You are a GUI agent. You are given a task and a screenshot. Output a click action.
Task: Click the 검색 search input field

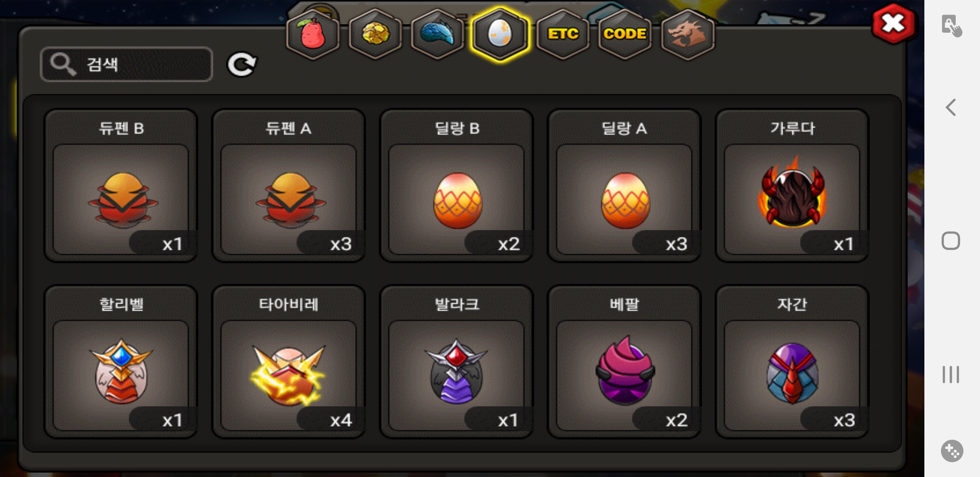click(x=126, y=64)
